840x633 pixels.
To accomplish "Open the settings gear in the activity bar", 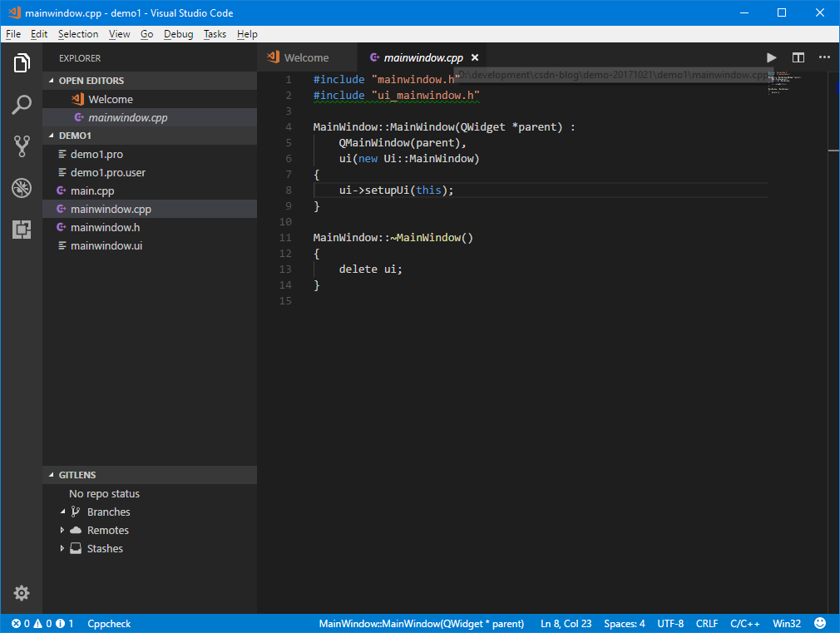I will [21, 593].
